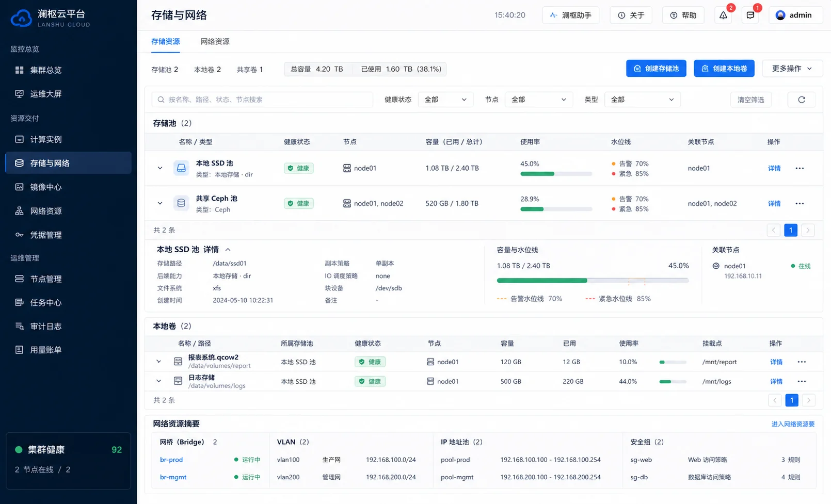The height and width of the screenshot is (504, 831).
Task: Click 健康 badge of 共享 Ceph 池
Action: [x=298, y=203]
